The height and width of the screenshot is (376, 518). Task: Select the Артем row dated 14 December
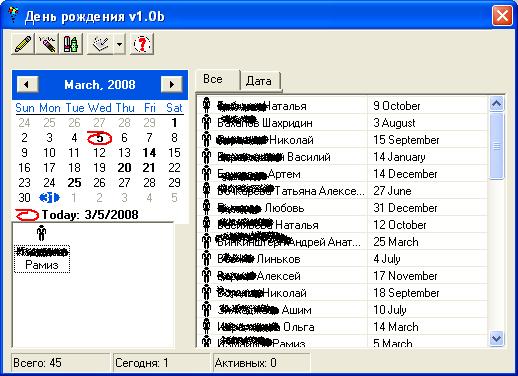tap(343, 174)
